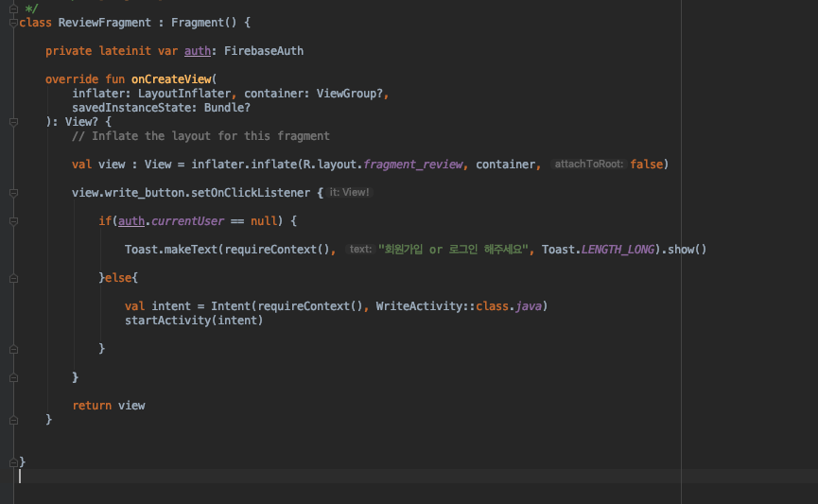Click the 'Inflate the layout' comment
818x504 pixels.
(x=200, y=136)
